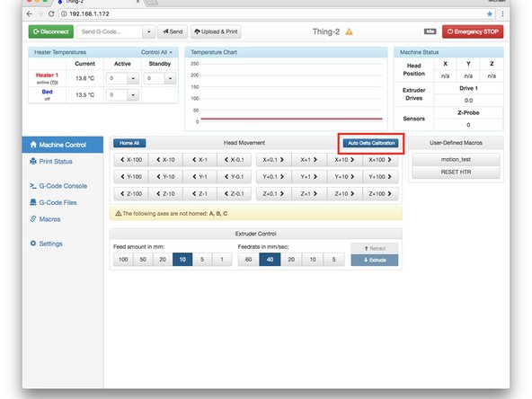
Task: Click the Retract button
Action: [x=375, y=249]
